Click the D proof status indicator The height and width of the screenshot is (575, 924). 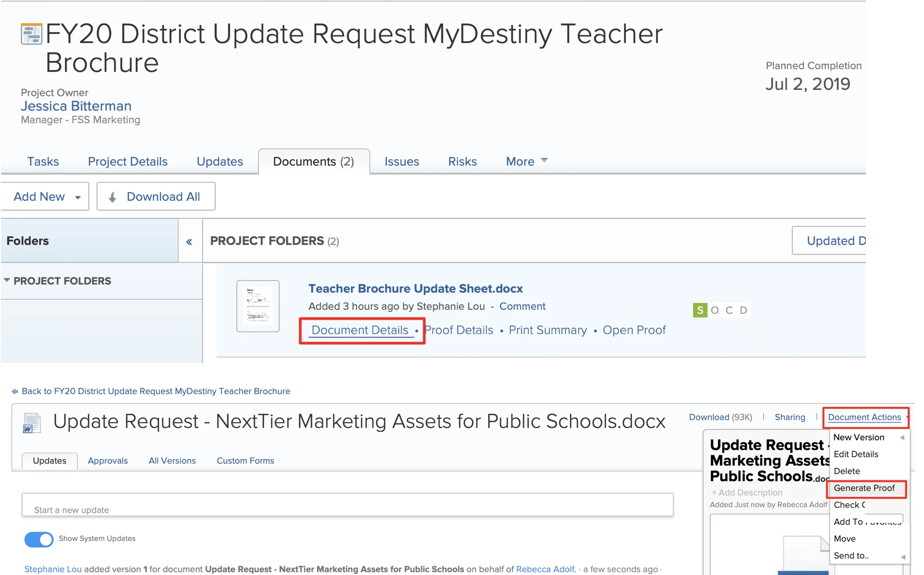tap(744, 310)
